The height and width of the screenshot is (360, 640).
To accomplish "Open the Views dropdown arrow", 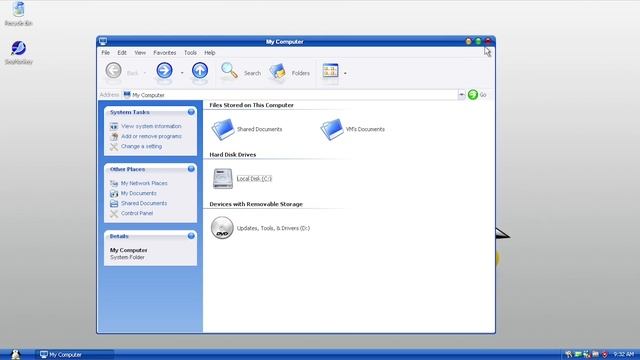I will tap(345, 73).
